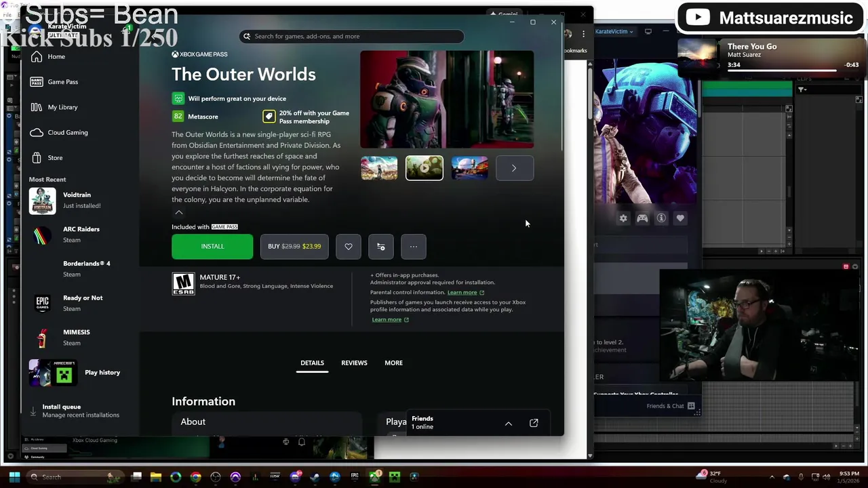868x488 pixels.
Task: Open clips filter dropdown
Action: pos(802,89)
